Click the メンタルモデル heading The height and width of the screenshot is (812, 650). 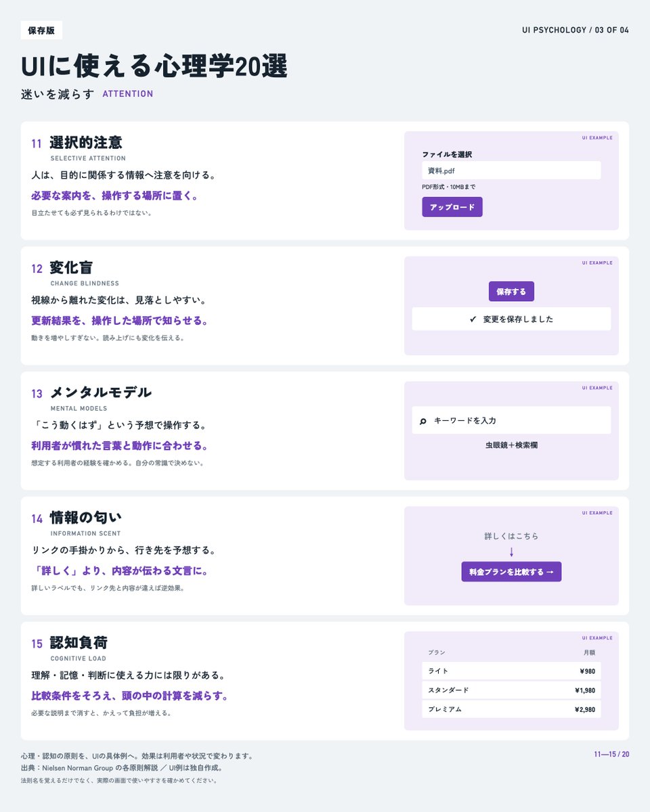coord(101,392)
